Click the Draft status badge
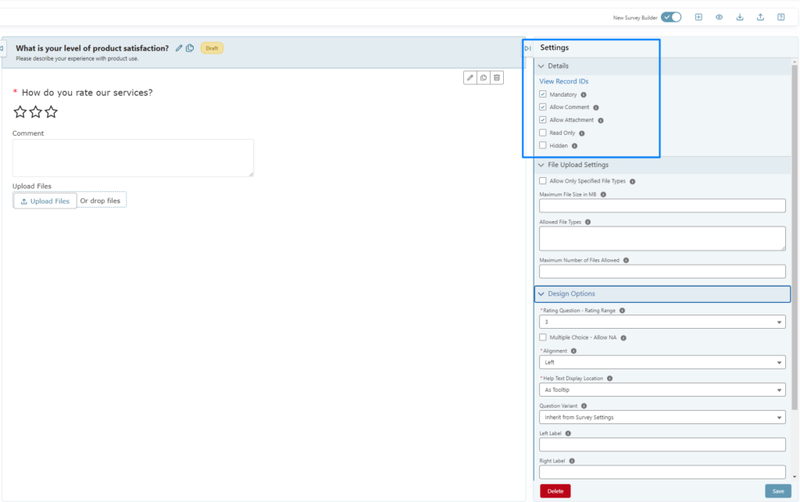800x502 pixels. pos(212,48)
